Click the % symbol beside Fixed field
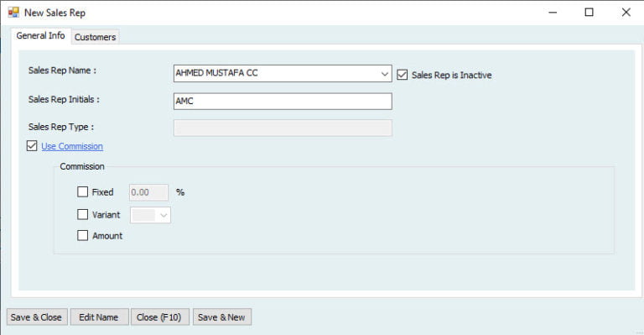The width and height of the screenshot is (644, 335). [180, 192]
